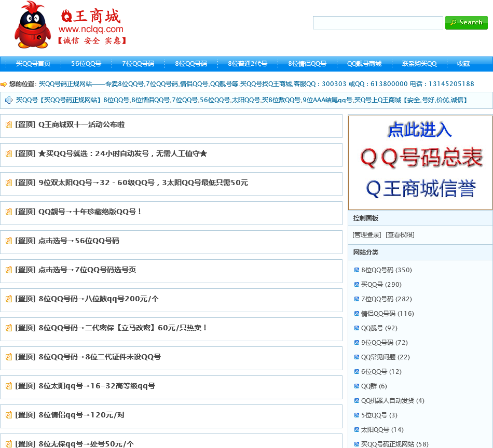
Task: Click RSS icon next to 8位QQ号码 (350)
Action: pyautogui.click(x=357, y=270)
